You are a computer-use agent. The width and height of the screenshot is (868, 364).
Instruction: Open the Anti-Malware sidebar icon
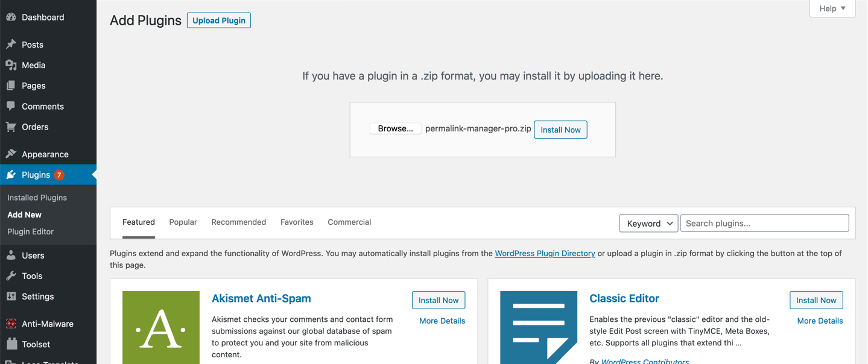tap(13, 324)
